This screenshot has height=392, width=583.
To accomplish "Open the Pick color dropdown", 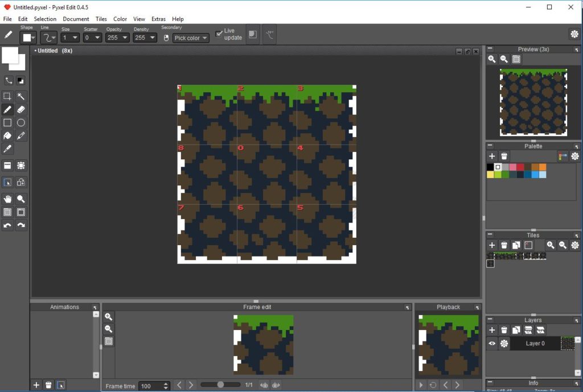I will tap(190, 38).
